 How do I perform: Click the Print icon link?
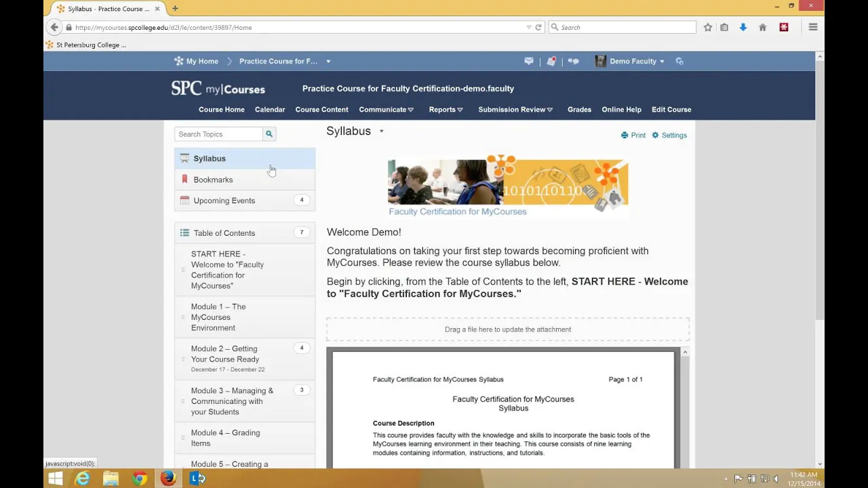633,135
